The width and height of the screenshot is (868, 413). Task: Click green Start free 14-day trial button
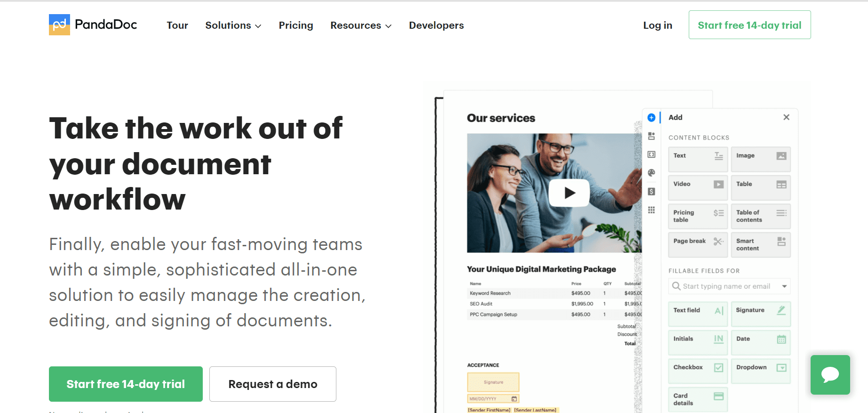pyautogui.click(x=126, y=384)
